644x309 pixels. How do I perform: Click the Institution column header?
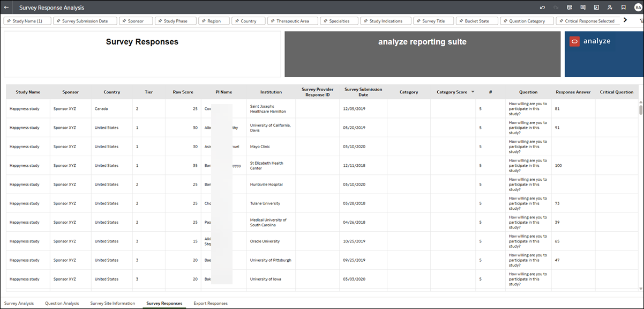(x=271, y=92)
